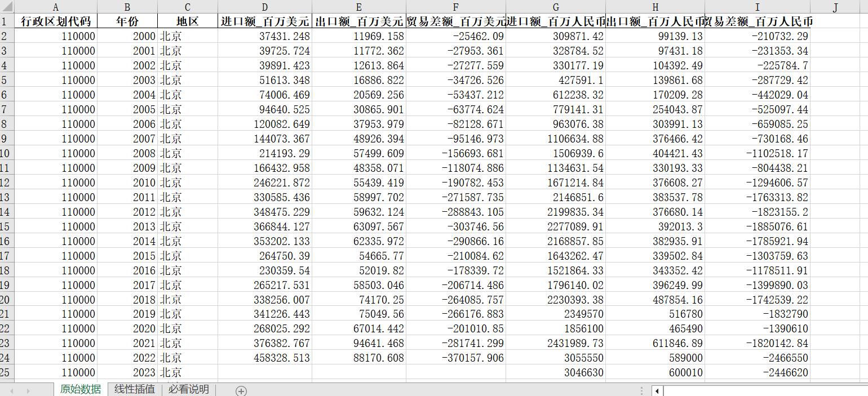Click the 年份 header cell
The width and height of the screenshot is (868, 396).
[127, 21]
